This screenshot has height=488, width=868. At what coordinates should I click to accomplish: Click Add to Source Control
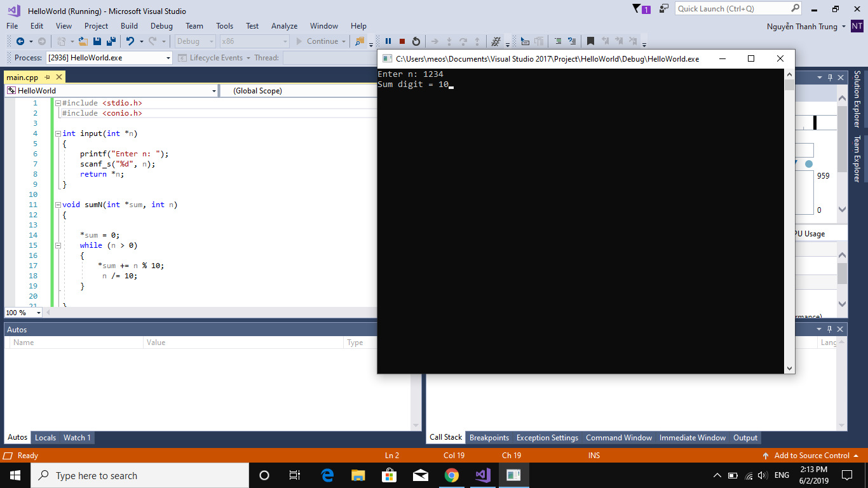click(x=811, y=456)
